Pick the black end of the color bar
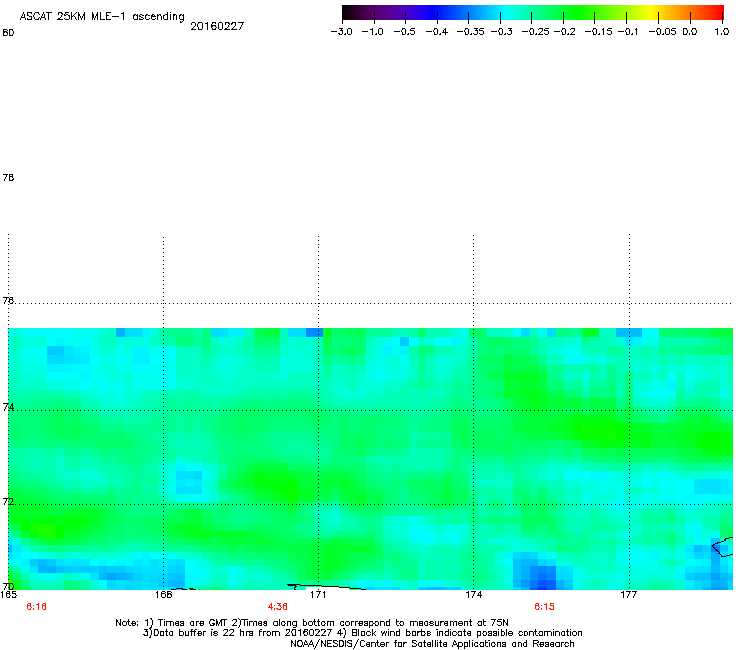 point(347,13)
